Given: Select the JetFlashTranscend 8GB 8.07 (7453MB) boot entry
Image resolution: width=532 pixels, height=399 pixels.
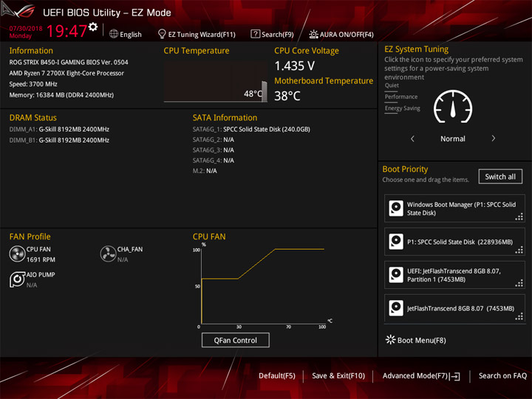Looking at the screenshot, I should point(454,308).
